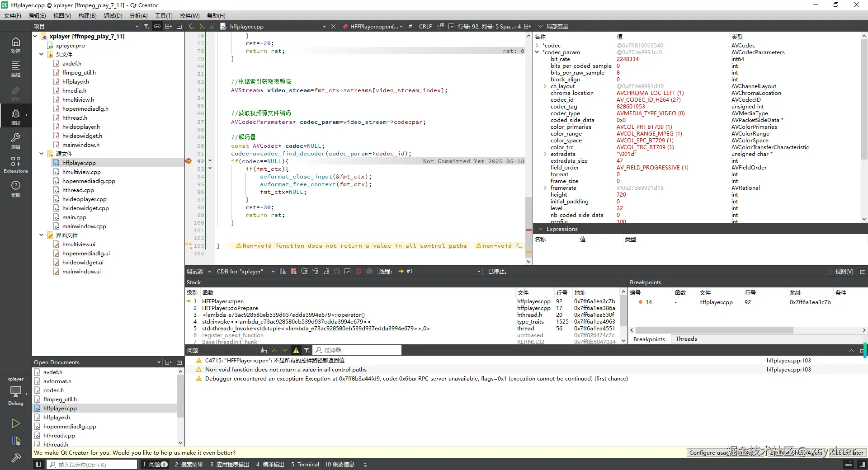This screenshot has height=470, width=868.
Task: Clear the issues list with the broom icon
Action: 264,350
